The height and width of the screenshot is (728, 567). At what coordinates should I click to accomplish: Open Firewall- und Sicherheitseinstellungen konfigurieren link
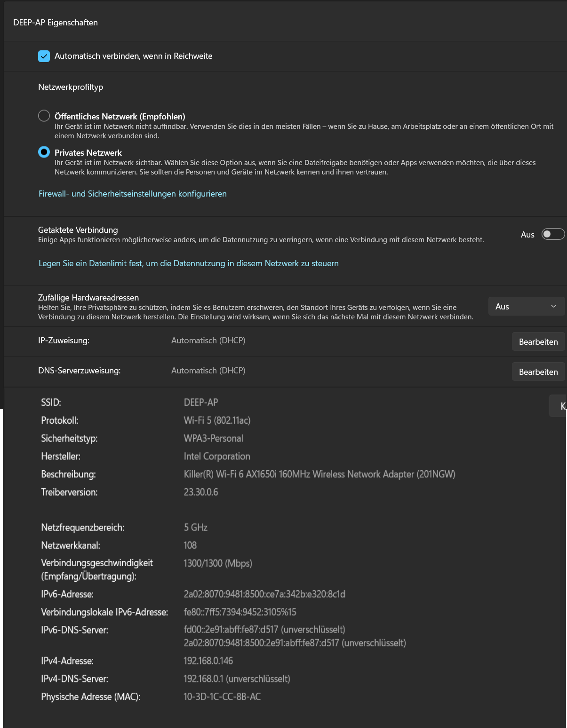(x=132, y=194)
